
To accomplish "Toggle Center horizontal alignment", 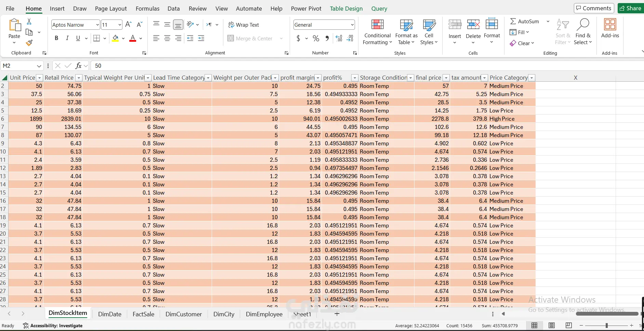I will (167, 38).
